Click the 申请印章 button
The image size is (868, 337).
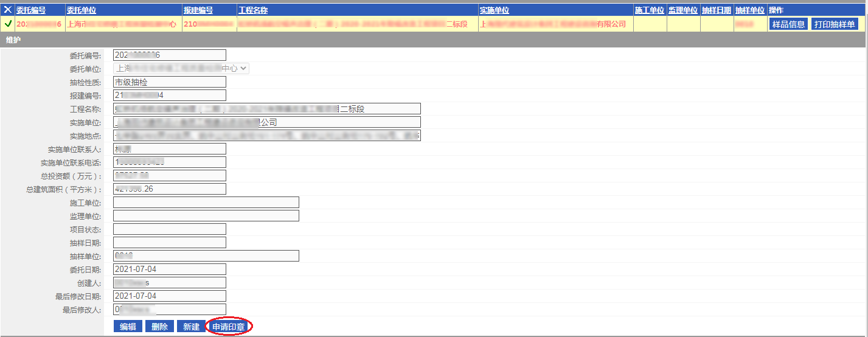point(229,327)
